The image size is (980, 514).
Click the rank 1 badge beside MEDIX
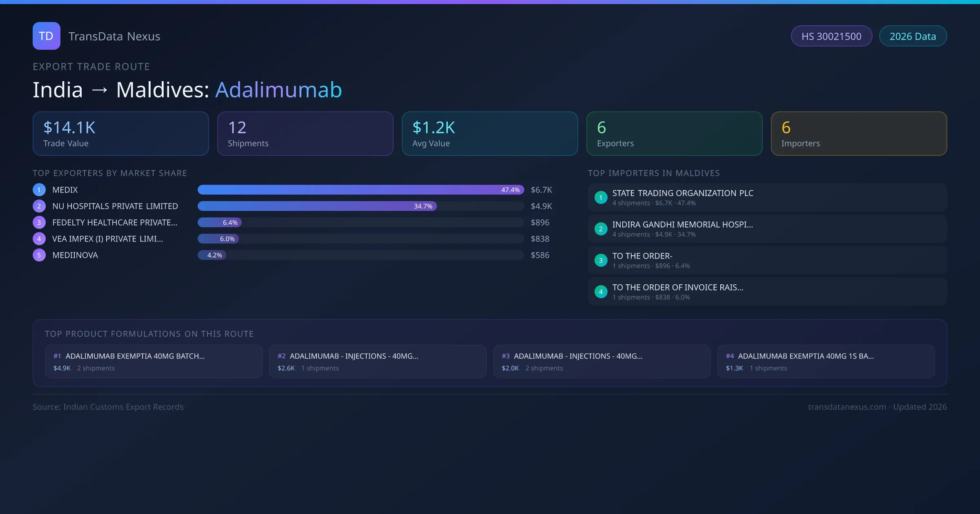39,190
